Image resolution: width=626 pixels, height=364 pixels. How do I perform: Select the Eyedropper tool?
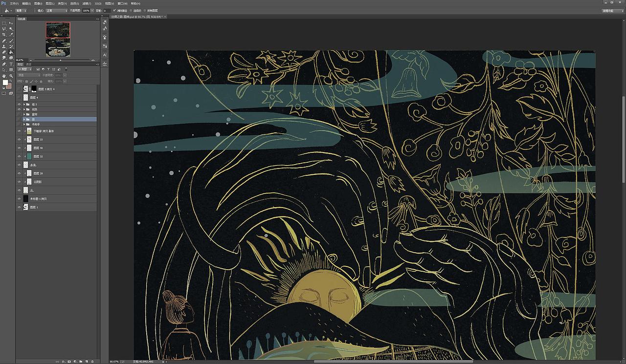(11, 35)
